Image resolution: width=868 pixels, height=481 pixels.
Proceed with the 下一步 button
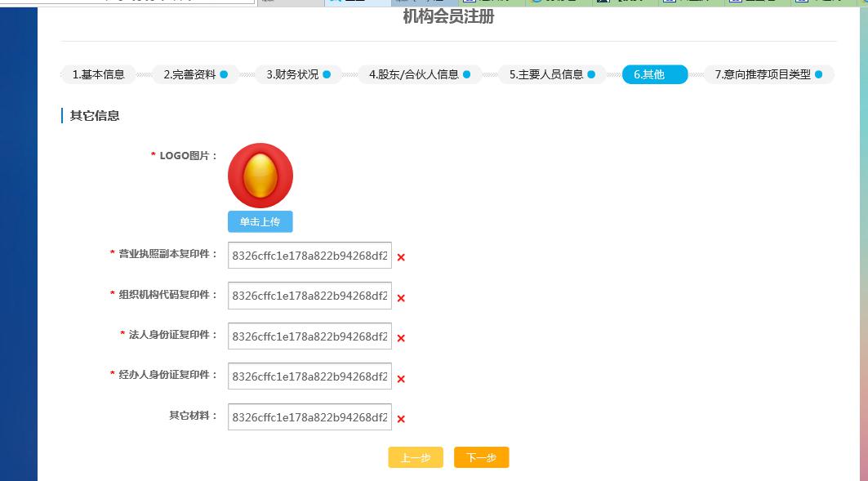481,458
